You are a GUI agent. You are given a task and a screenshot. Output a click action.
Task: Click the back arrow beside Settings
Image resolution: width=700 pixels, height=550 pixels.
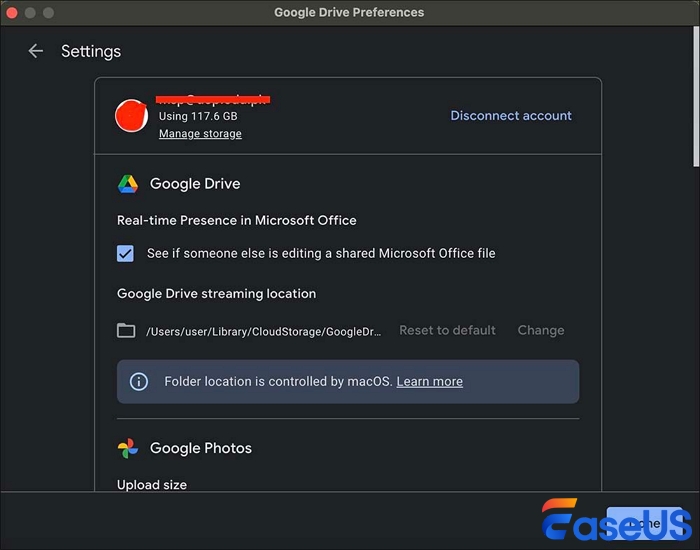click(36, 51)
